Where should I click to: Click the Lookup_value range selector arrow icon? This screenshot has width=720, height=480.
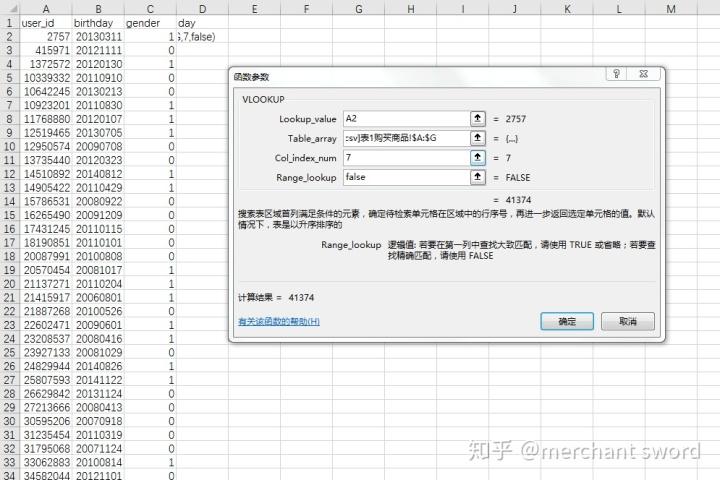click(478, 119)
